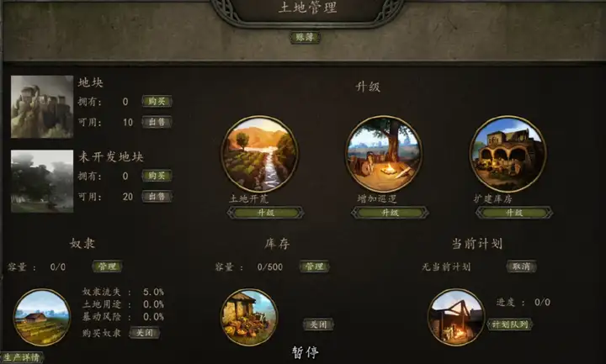The width and height of the screenshot is (606, 364).
Task: Click the 库存 storage hut circular icon
Action: pos(249,317)
